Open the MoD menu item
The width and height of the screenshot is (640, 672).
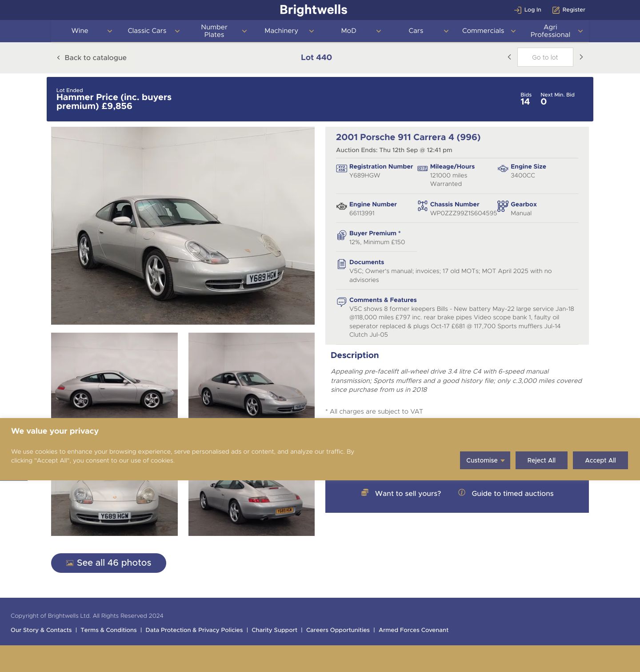coord(348,31)
